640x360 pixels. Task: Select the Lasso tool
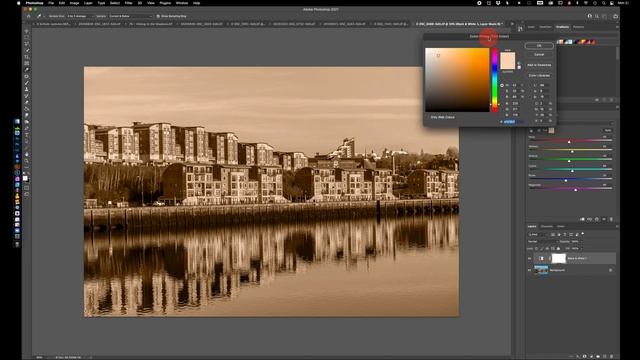click(27, 44)
